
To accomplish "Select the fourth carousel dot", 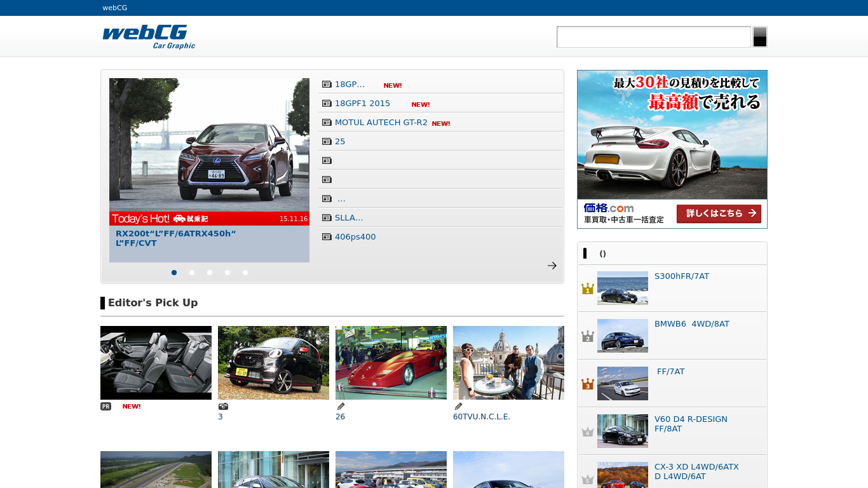I will (x=227, y=273).
